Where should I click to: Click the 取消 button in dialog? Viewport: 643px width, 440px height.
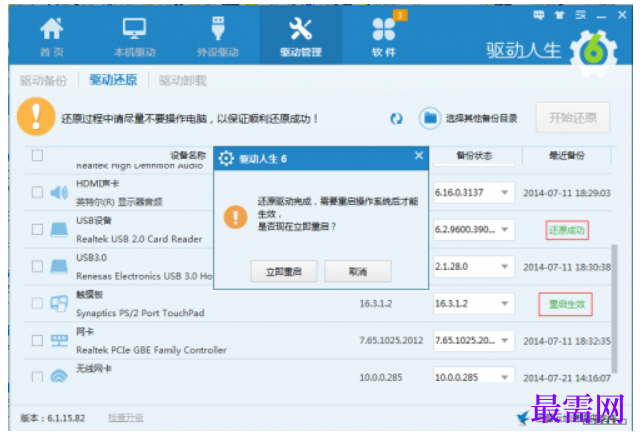358,271
